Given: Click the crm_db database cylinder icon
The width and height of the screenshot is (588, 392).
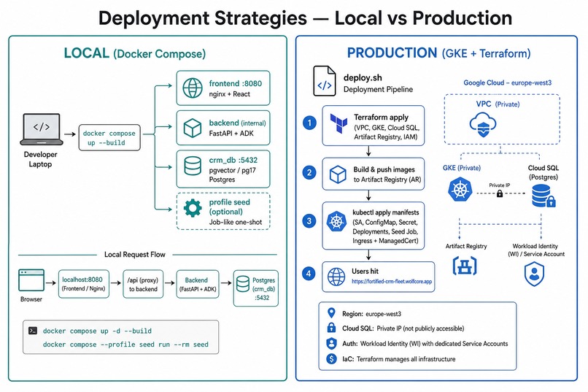Looking at the screenshot, I should 193,166.
